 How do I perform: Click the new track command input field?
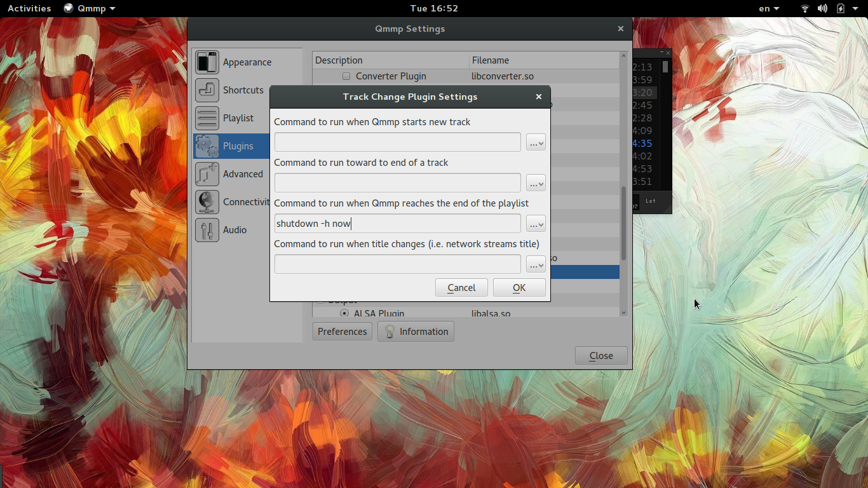pyautogui.click(x=398, y=142)
